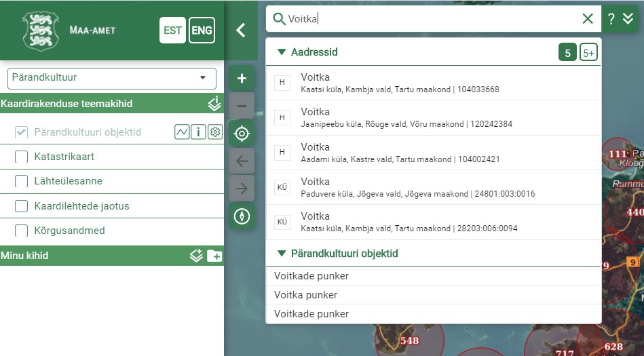The image size is (644, 356).
Task: Collapse the Aadressid results section
Action: tap(282, 52)
